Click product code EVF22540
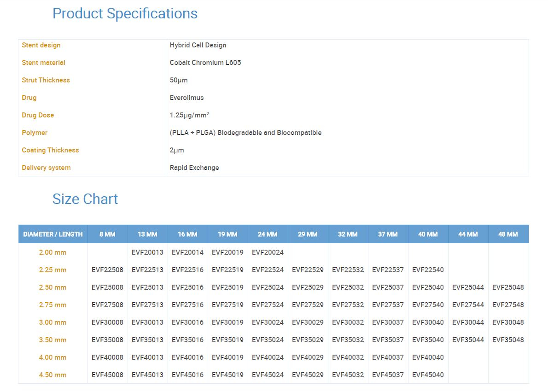This screenshot has width=548, height=392. pos(428,270)
